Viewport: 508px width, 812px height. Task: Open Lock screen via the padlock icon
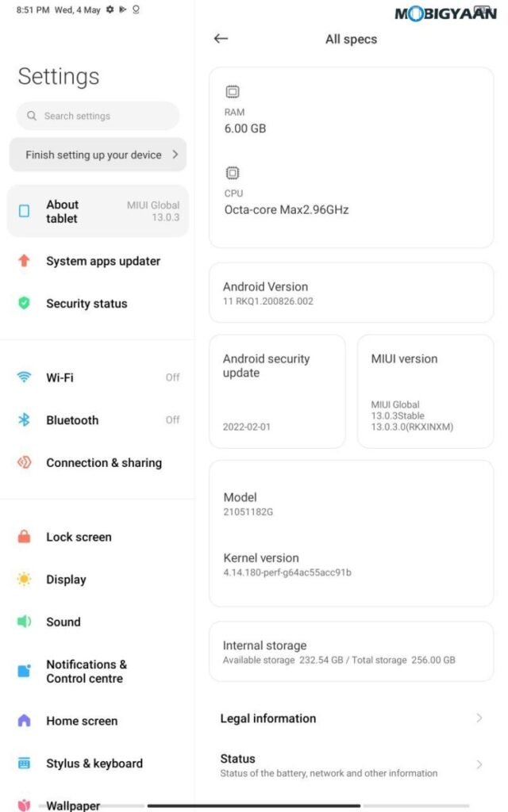24,537
